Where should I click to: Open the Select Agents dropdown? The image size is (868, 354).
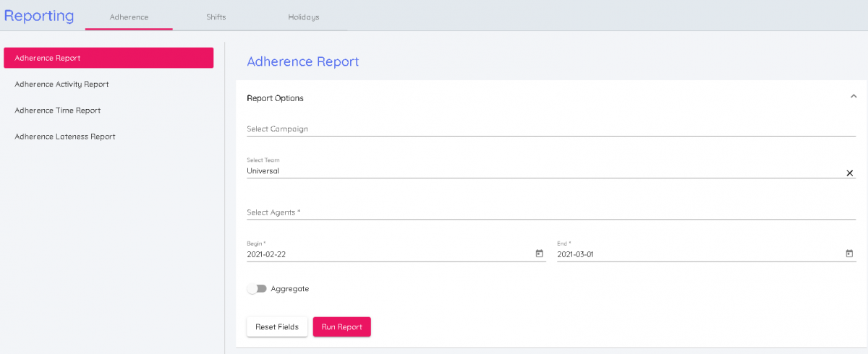tap(550, 212)
